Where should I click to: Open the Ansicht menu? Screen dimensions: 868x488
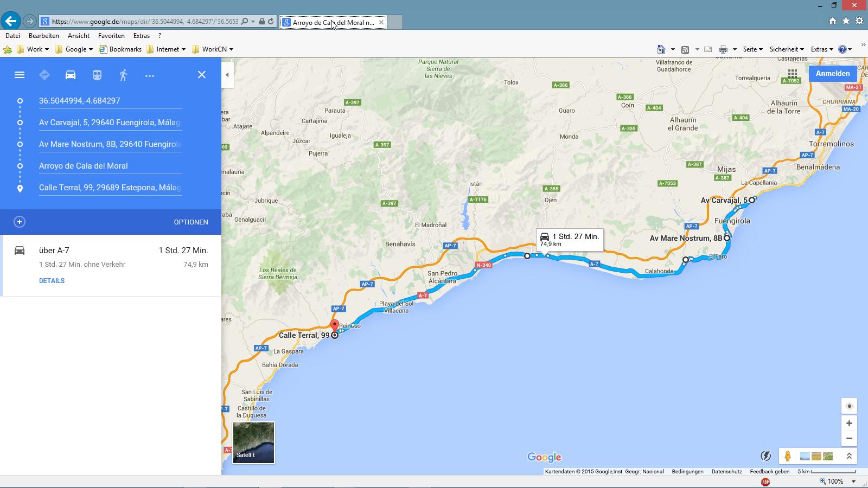pyautogui.click(x=79, y=36)
